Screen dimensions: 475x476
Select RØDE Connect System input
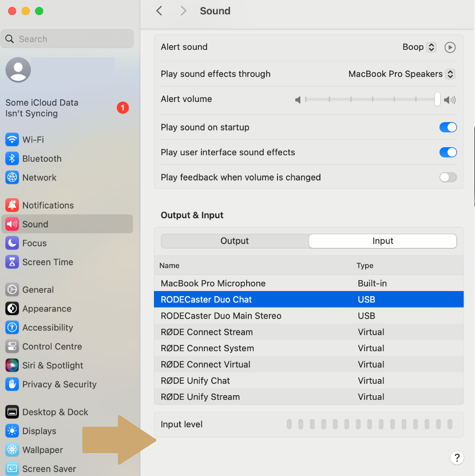(308, 348)
